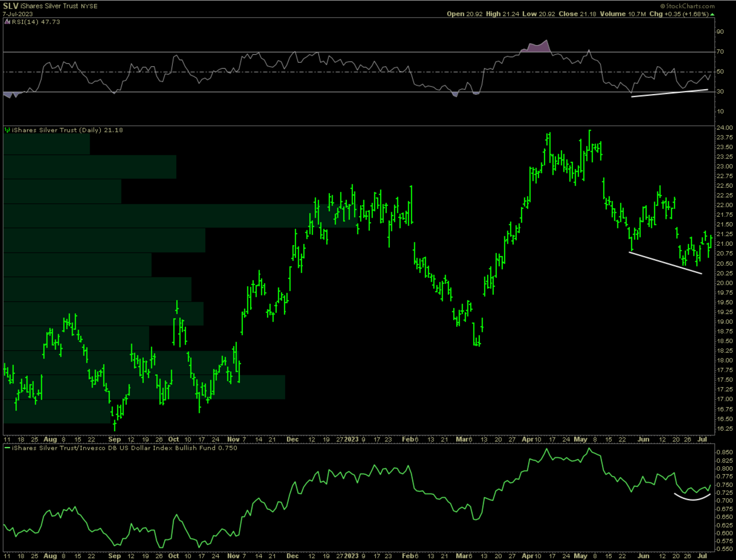Click the Close 21.18 value in header
Image resolution: width=736 pixels, height=560 pixels.
pyautogui.click(x=577, y=14)
